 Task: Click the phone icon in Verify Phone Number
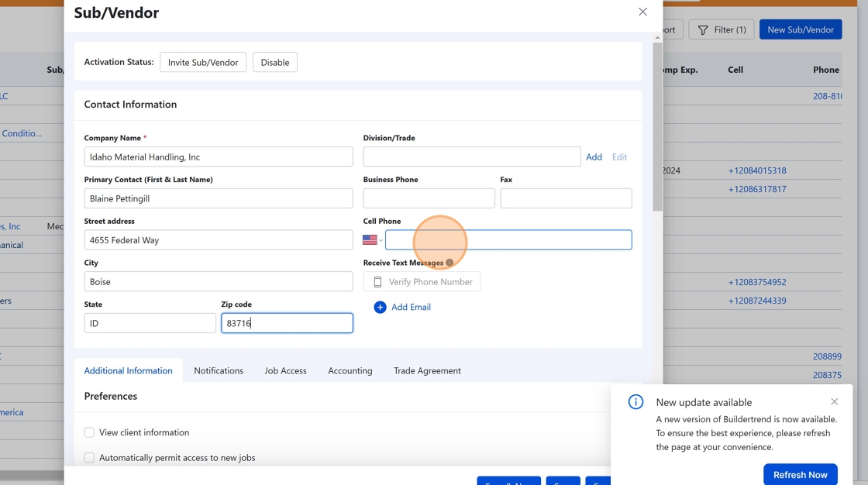(x=377, y=282)
